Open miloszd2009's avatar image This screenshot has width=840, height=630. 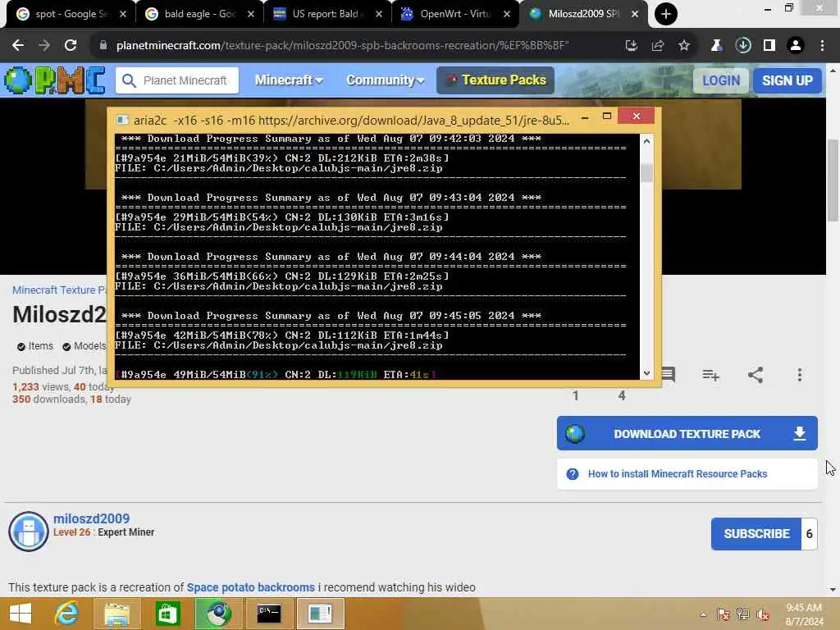coord(29,532)
